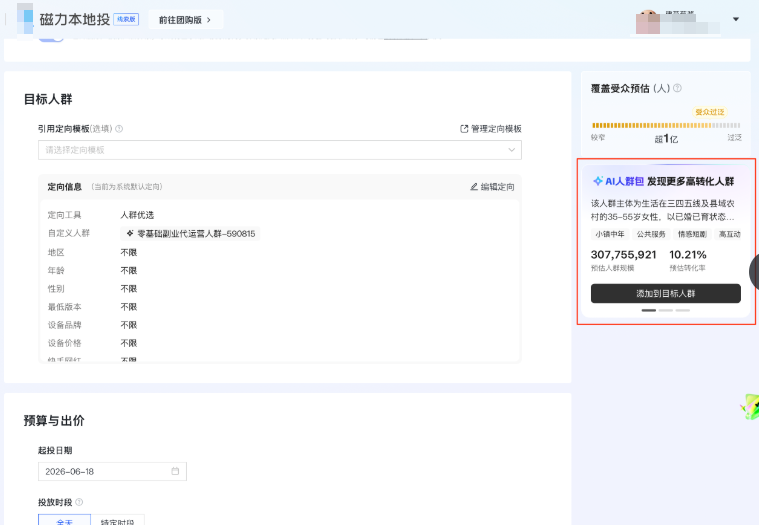Image resolution: width=759 pixels, height=525 pixels.
Task: Click the user avatar picture
Action: point(648,22)
